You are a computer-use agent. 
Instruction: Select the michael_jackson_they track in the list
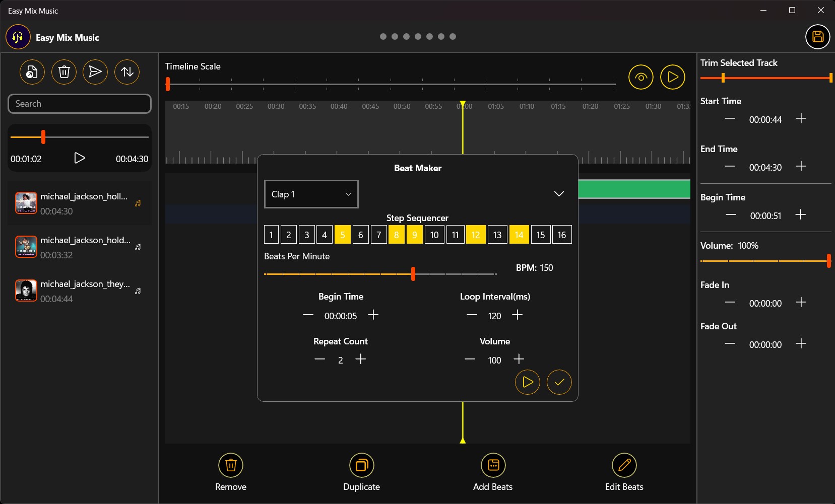coord(79,291)
